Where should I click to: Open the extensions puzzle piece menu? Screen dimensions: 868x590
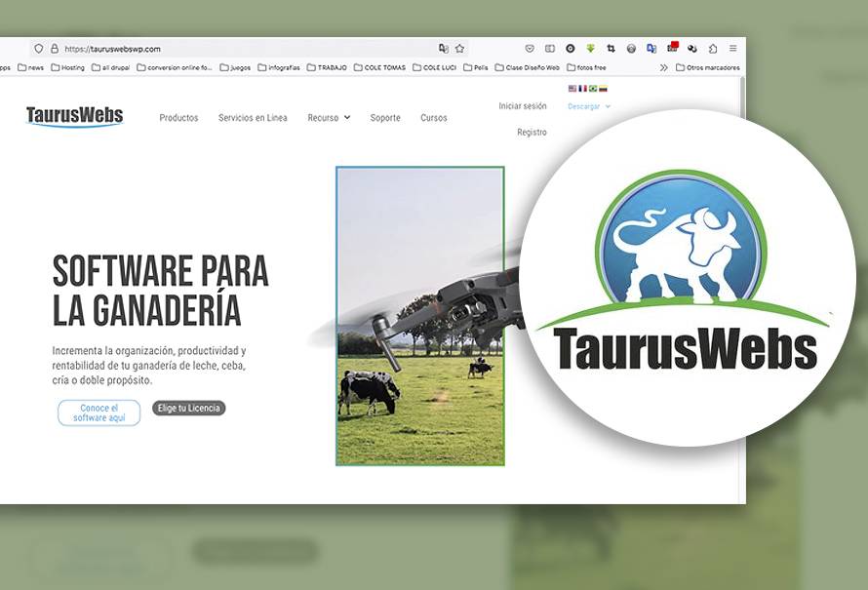(713, 49)
